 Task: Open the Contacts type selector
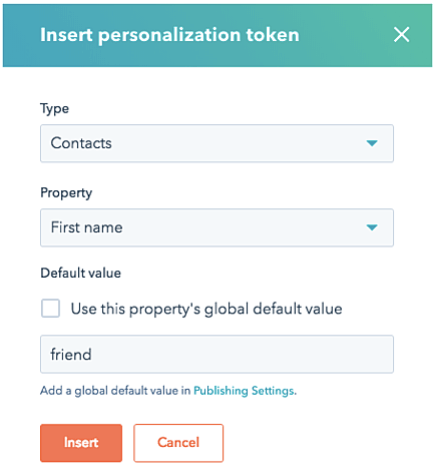coord(217,143)
